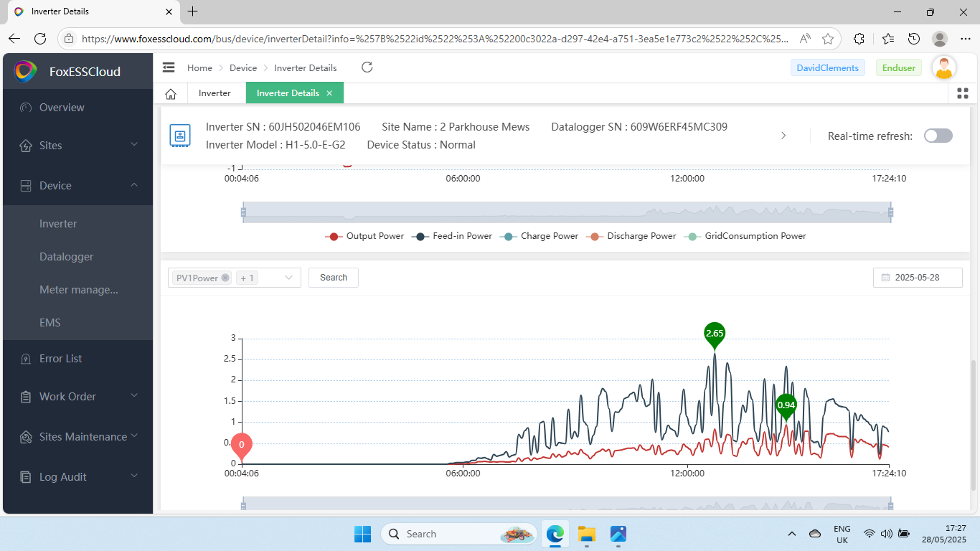Expand inverter info card with the arrow
This screenshot has width=980, height=551.
[x=783, y=136]
